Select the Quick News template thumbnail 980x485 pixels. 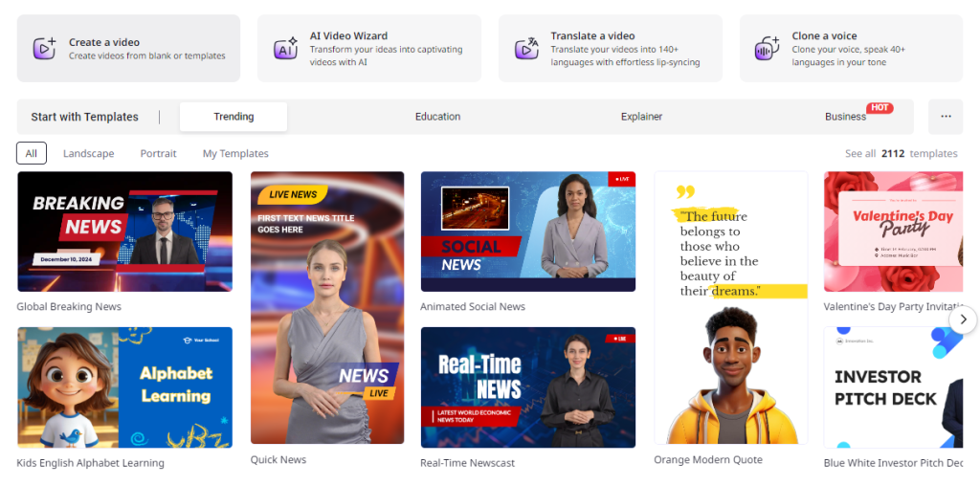pos(327,308)
